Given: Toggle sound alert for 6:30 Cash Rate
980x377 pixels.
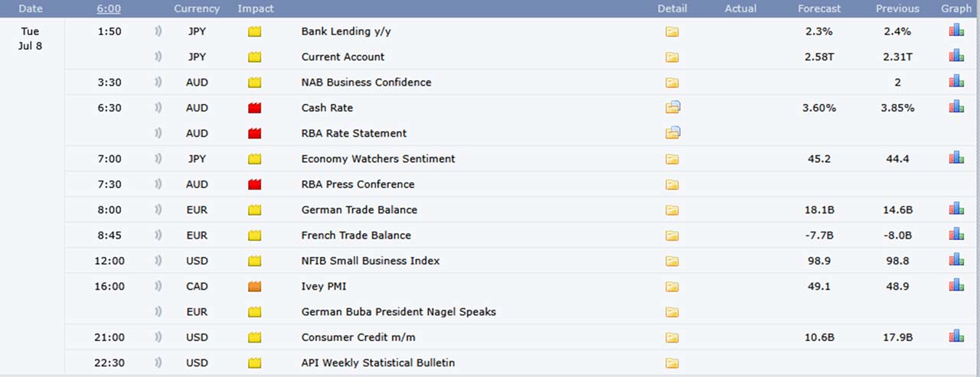Looking at the screenshot, I should 158,108.
